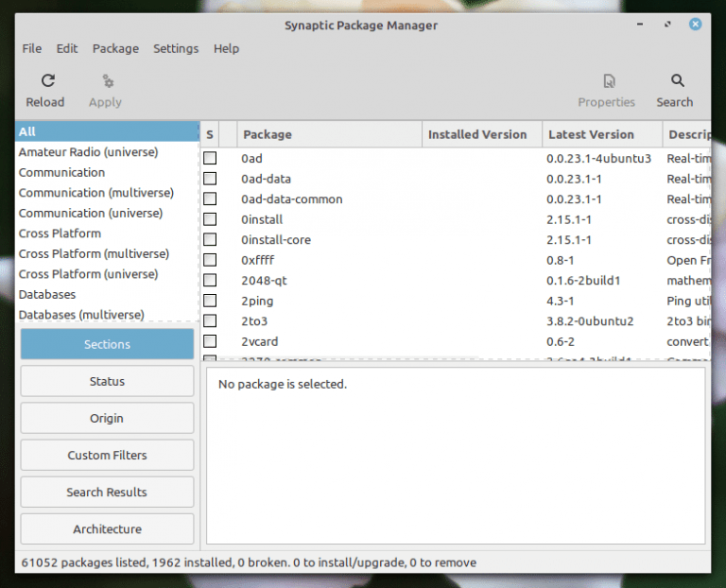
Task: Mark the 2ping package checkbox
Action: pos(210,301)
